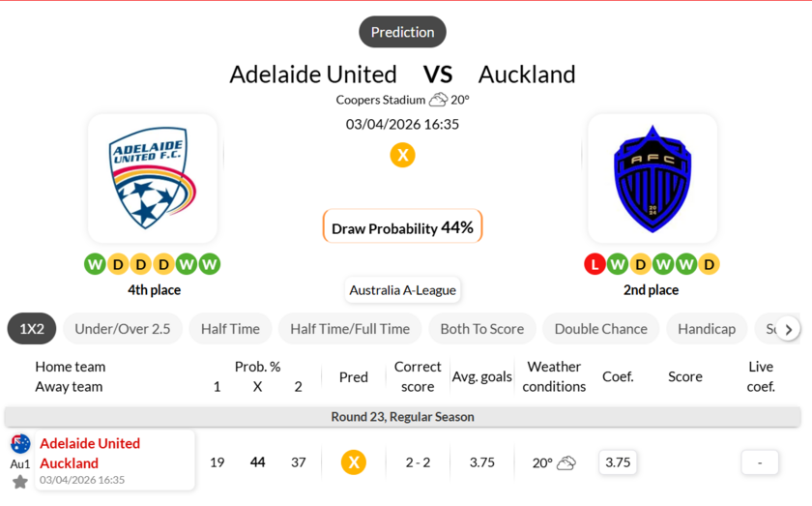Click the cloud icon in weather conditions column

pyautogui.click(x=566, y=463)
